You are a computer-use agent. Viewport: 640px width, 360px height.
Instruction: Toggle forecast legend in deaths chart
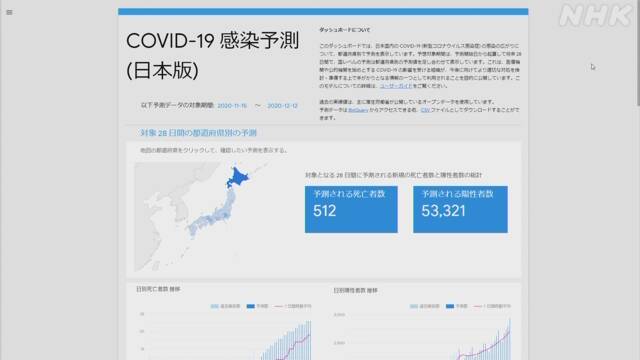click(x=257, y=306)
